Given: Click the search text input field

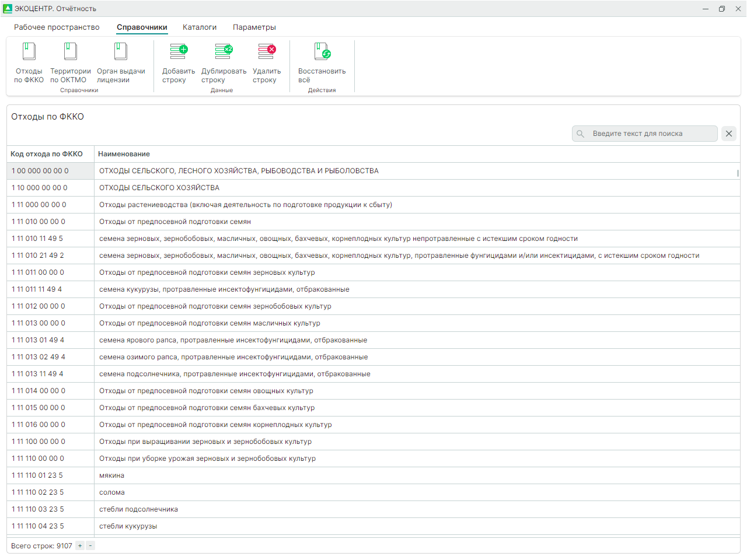Looking at the screenshot, I should (x=651, y=134).
